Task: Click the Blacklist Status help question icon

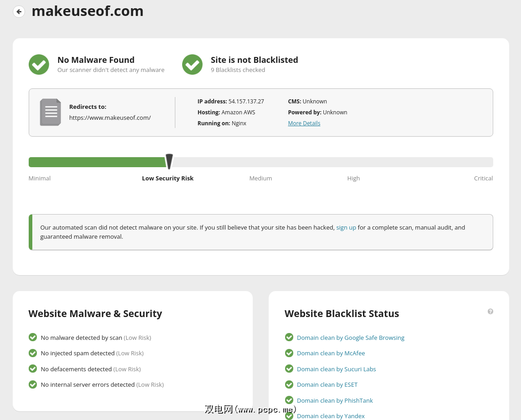Action: [x=490, y=312]
